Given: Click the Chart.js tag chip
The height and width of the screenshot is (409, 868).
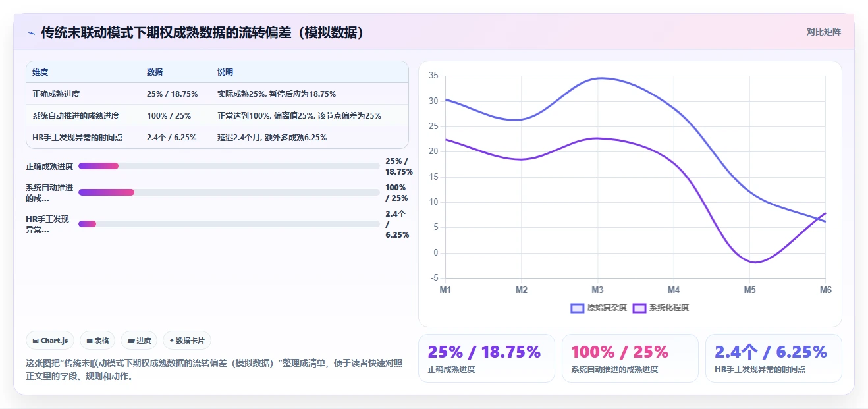Looking at the screenshot, I should pyautogui.click(x=50, y=341).
